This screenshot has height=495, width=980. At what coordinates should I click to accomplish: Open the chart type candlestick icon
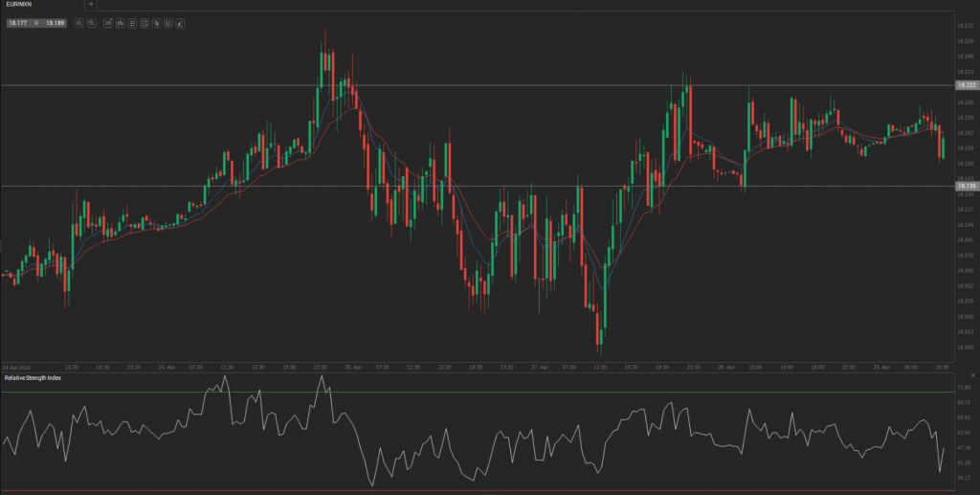[121, 22]
